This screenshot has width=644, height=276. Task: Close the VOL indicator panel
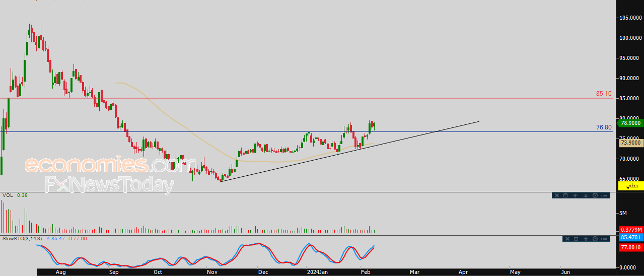557,195
